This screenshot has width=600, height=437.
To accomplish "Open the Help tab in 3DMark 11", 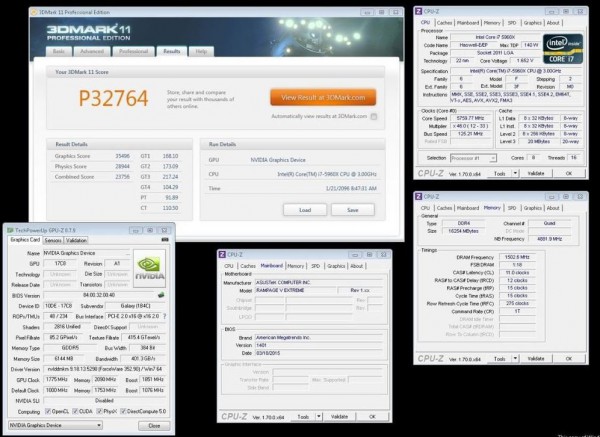I will coord(201,51).
